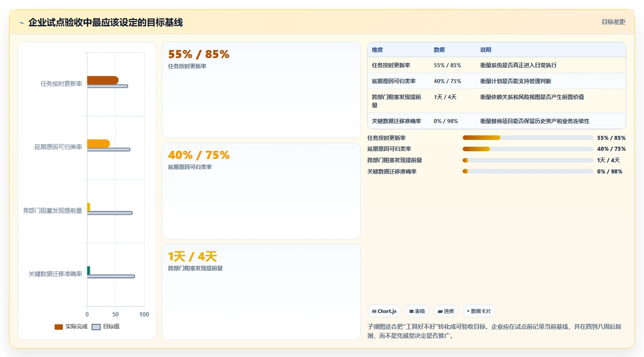Click the 数据 table column header
This screenshot has width=644, height=357.
tap(439, 50)
